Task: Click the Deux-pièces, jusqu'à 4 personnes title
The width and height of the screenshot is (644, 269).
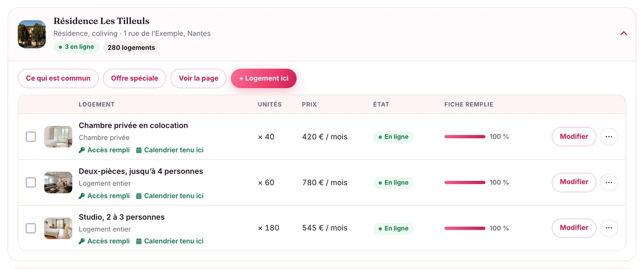Action: click(x=141, y=171)
